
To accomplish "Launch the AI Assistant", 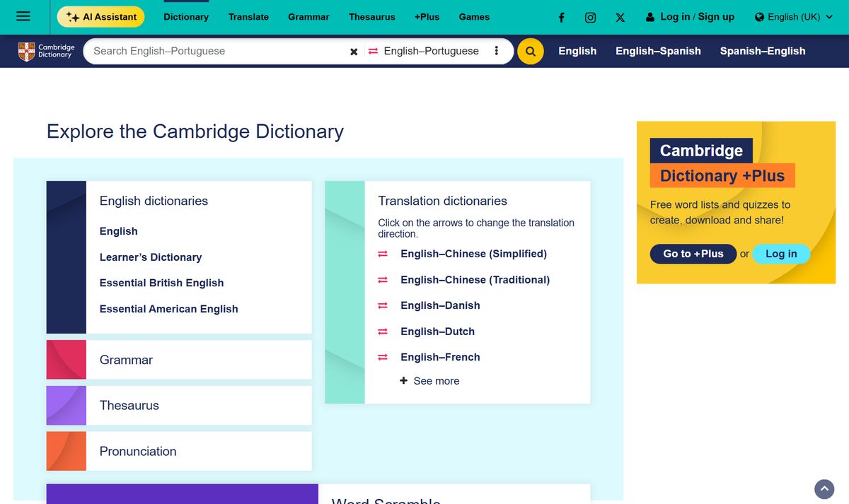I will tap(101, 17).
